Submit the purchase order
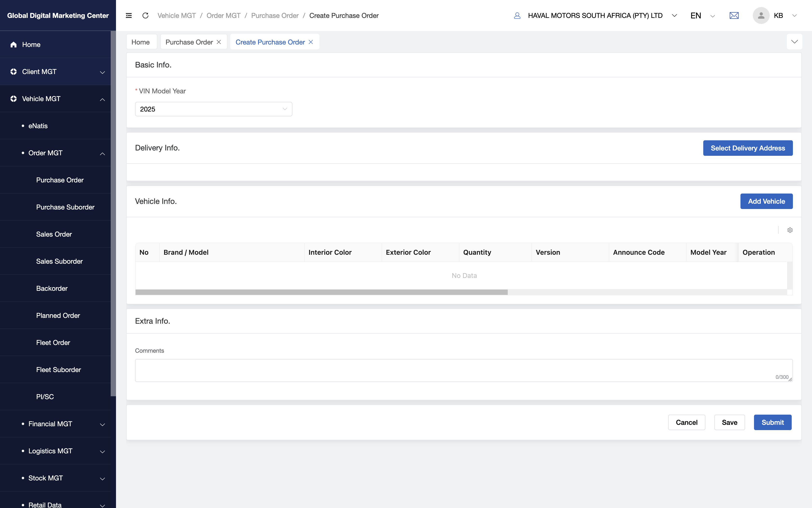 (772, 422)
